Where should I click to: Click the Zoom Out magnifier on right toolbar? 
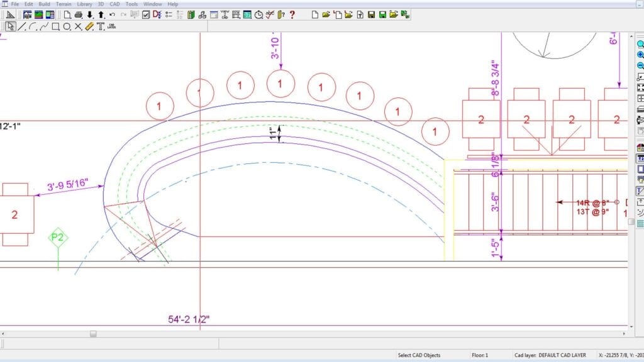click(x=640, y=65)
